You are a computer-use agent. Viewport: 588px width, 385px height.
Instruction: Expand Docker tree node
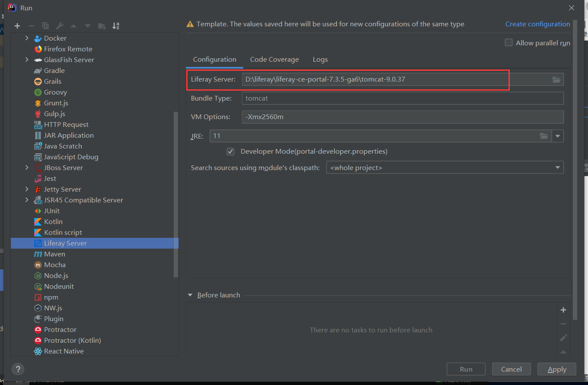[27, 38]
